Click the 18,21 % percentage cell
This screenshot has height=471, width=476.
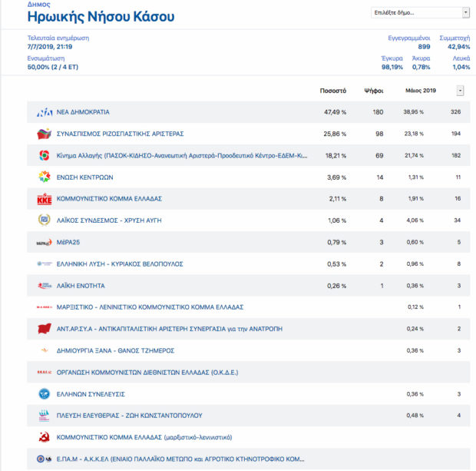click(x=336, y=155)
